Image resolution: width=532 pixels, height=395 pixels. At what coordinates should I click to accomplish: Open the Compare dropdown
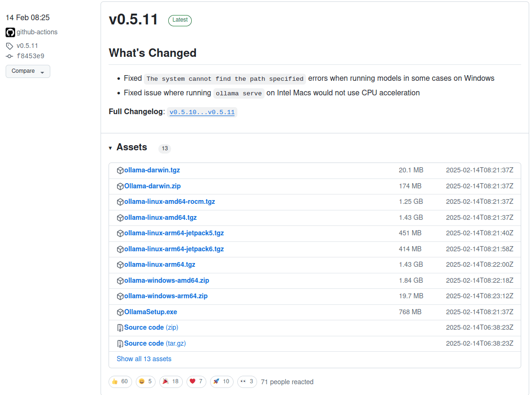(28, 71)
